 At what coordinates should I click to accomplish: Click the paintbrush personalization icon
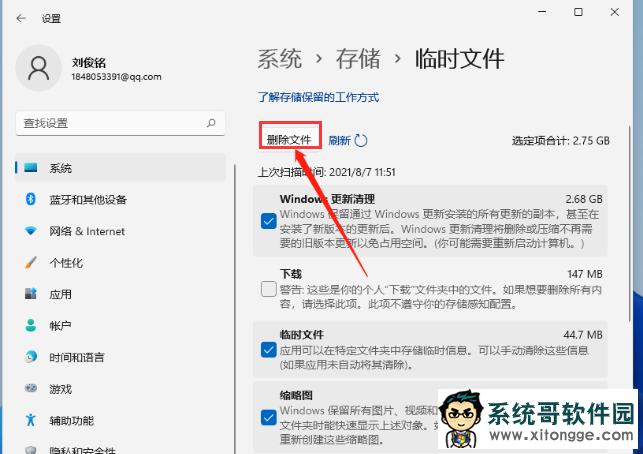(x=31, y=262)
